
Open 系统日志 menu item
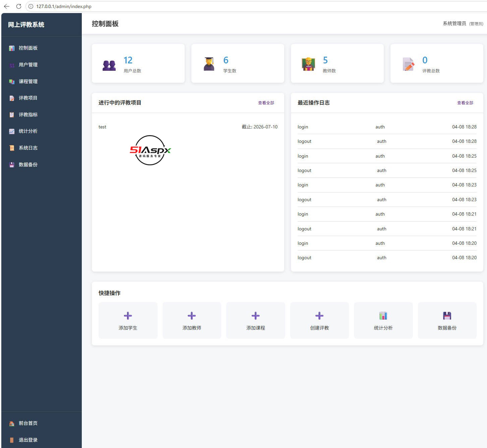(42, 148)
